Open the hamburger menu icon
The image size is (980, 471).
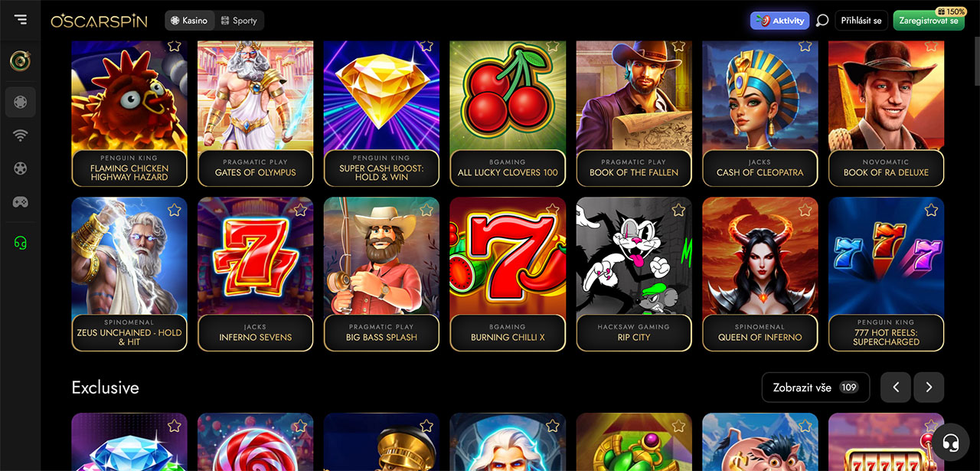pos(20,20)
